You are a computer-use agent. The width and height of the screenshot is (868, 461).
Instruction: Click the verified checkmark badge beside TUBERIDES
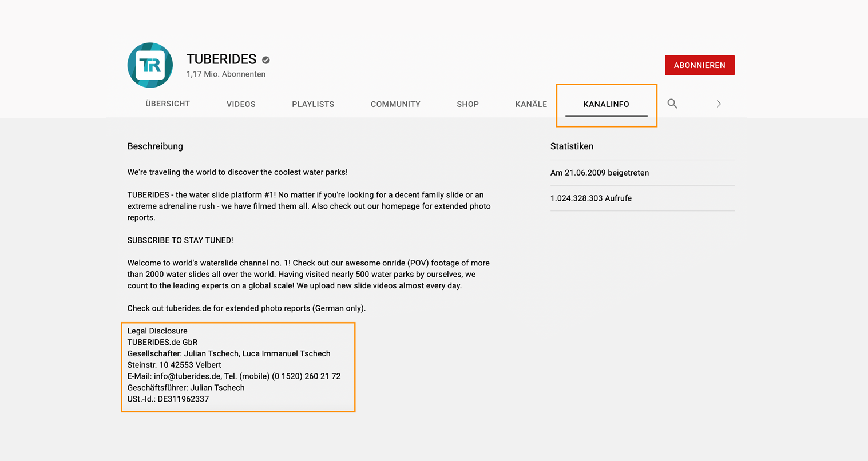click(x=266, y=59)
